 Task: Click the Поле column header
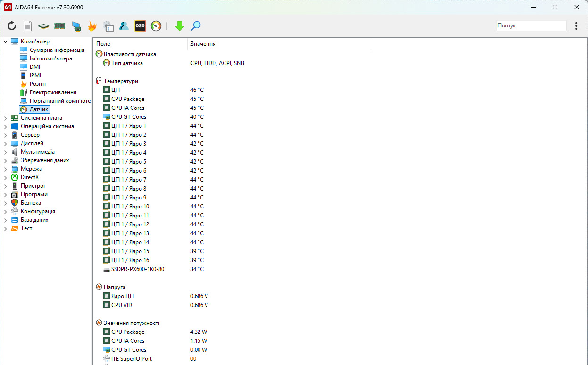140,44
